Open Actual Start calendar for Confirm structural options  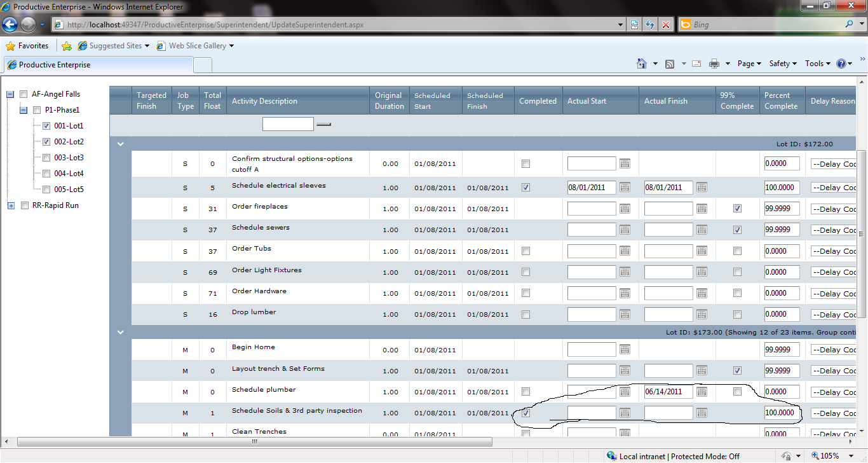(x=625, y=163)
